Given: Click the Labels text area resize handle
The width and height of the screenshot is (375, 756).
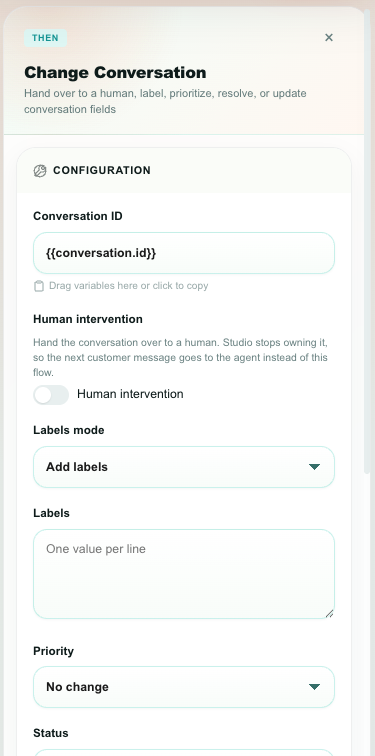Looking at the screenshot, I should (329, 614).
